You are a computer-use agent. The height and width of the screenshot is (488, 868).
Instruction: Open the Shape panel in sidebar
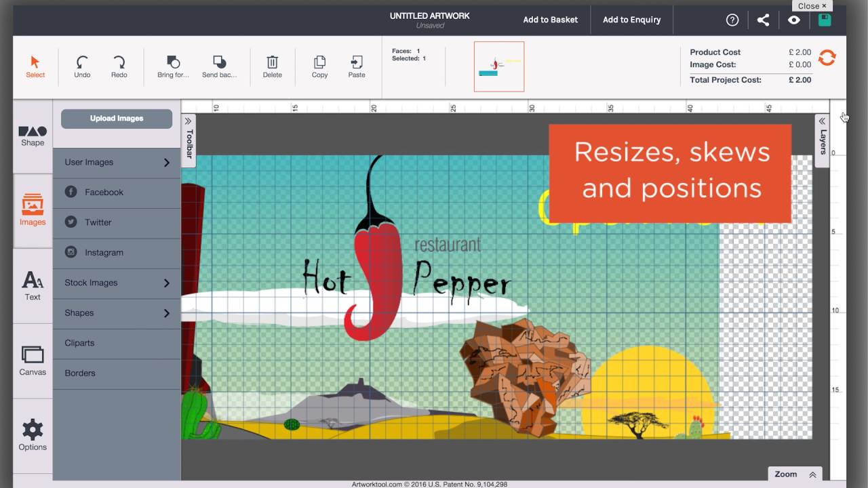[33, 136]
